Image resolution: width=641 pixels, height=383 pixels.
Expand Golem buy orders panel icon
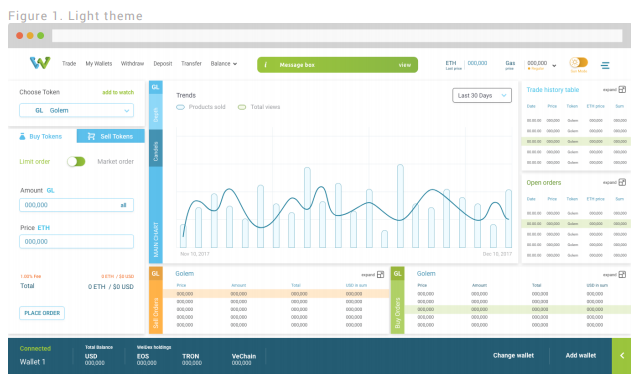pyautogui.click(x=622, y=274)
